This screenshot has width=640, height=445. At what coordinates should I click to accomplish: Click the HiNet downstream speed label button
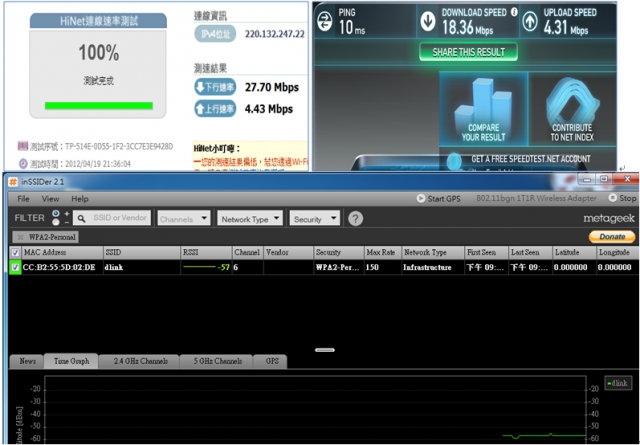[215, 87]
